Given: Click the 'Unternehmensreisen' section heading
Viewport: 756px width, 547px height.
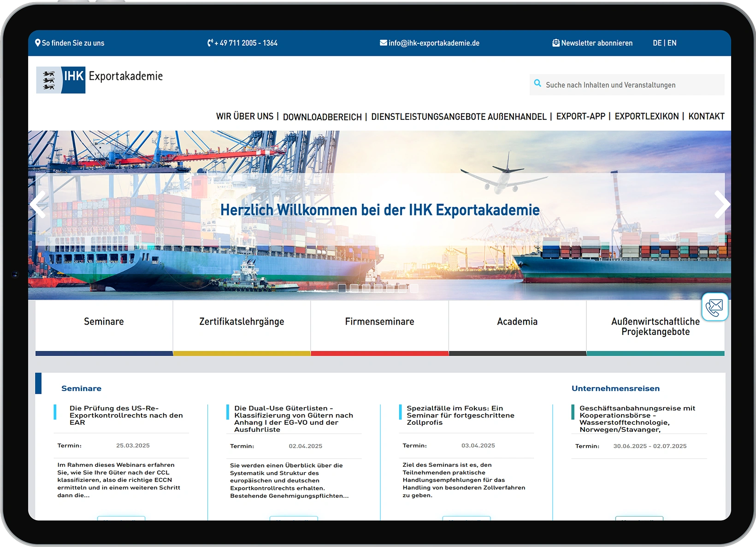Looking at the screenshot, I should pos(615,388).
